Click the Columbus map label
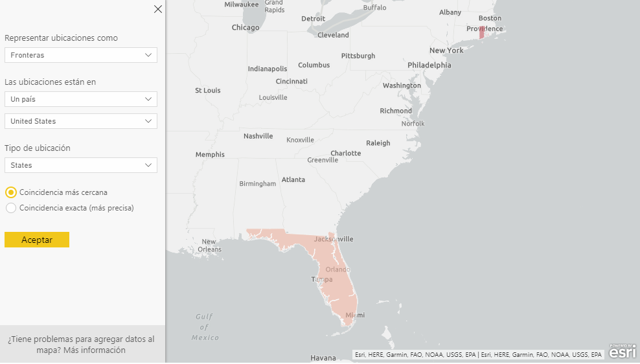Viewport: 640px width, 364px height. tap(314, 65)
